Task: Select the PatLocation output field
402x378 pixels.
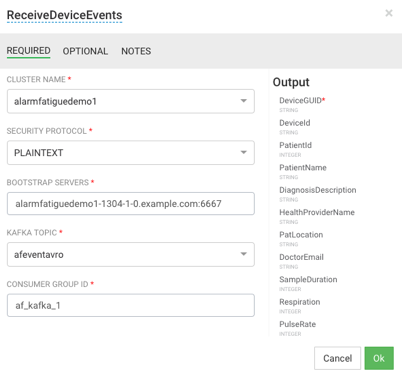Action: coord(301,235)
